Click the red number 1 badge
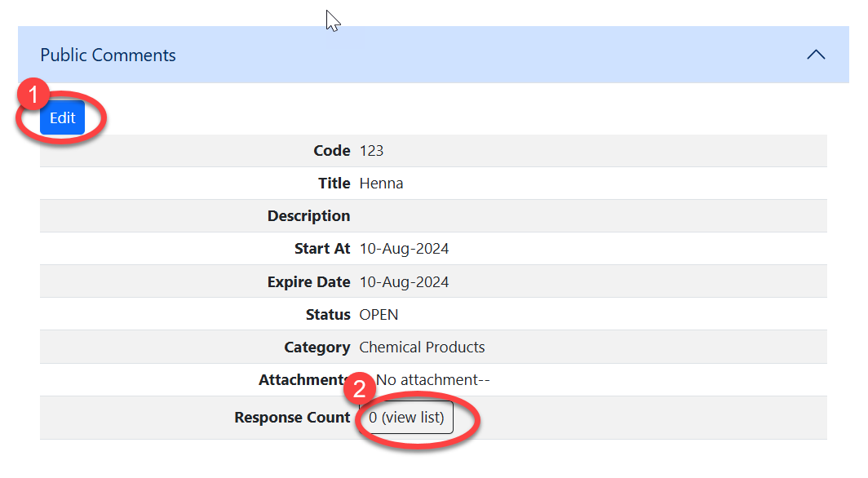 [33, 95]
